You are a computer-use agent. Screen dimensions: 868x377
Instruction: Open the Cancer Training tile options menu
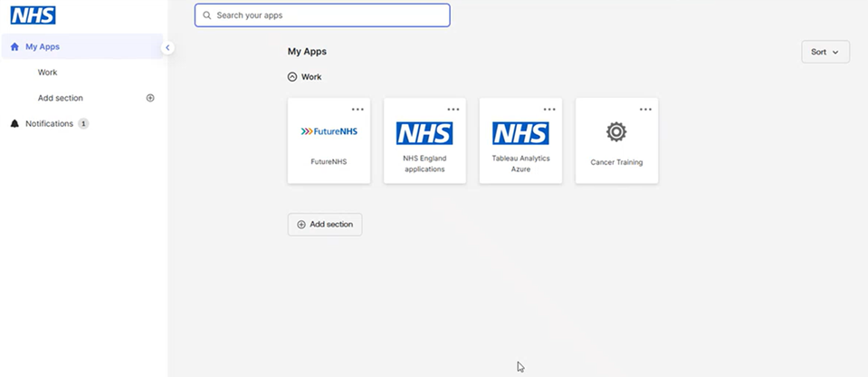pos(645,110)
